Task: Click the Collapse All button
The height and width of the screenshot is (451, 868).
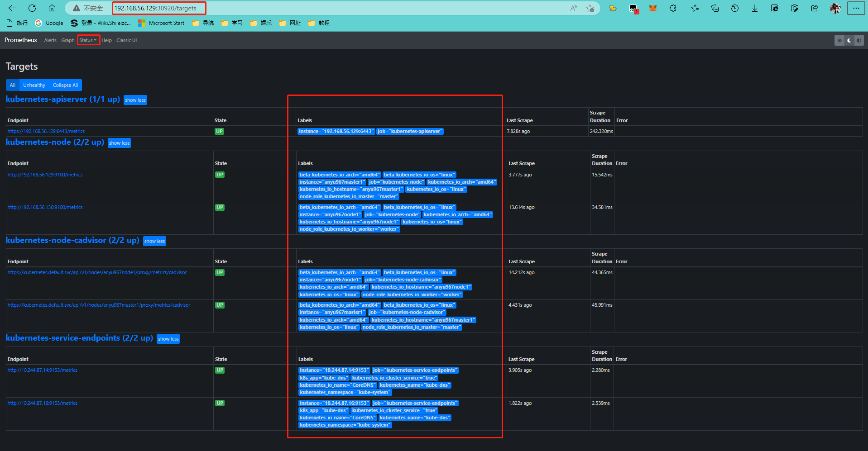Action: (65, 85)
